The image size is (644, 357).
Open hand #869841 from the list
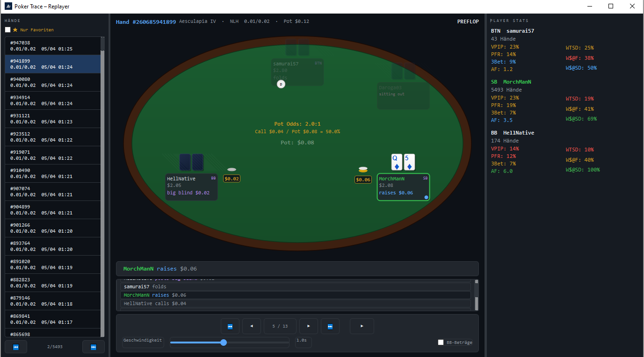click(53, 319)
